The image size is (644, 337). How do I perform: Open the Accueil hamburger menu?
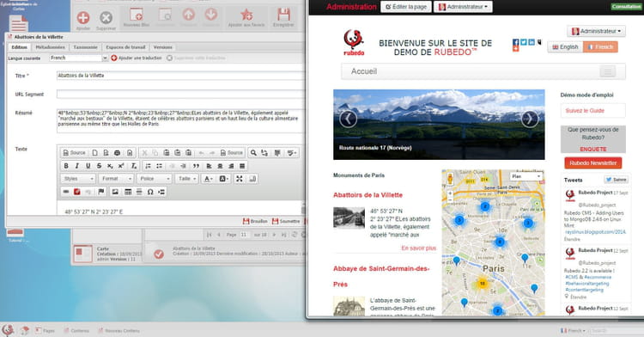(607, 71)
